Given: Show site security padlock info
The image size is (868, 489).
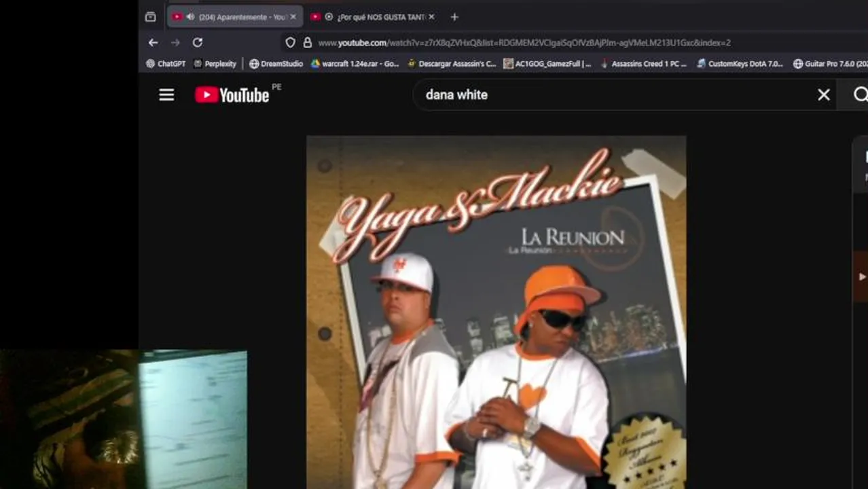Looking at the screenshot, I should click(307, 43).
